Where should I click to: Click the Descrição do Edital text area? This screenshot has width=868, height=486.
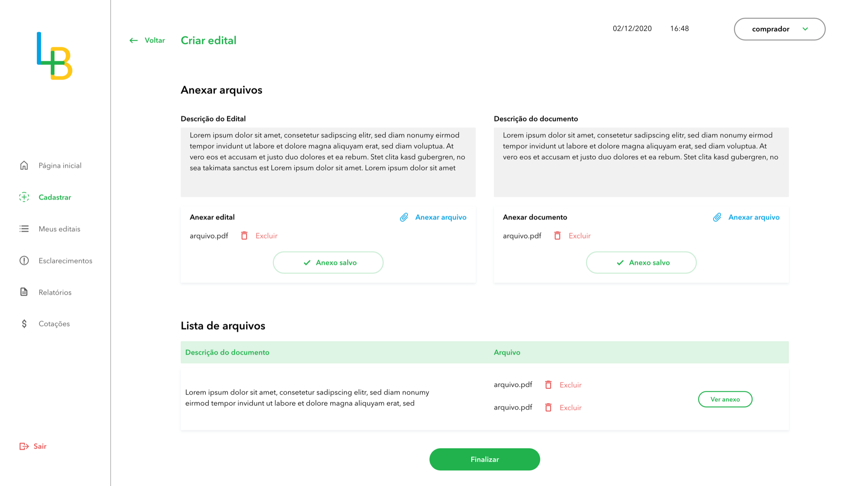pyautogui.click(x=328, y=162)
